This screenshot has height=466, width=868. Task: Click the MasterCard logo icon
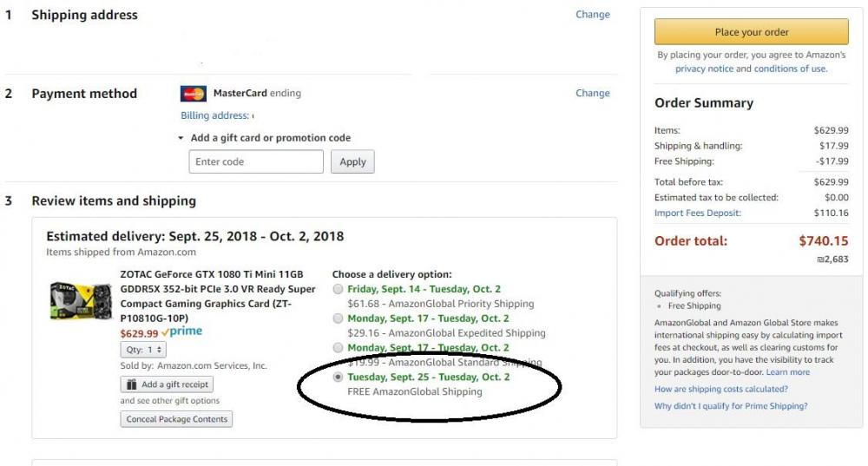193,94
